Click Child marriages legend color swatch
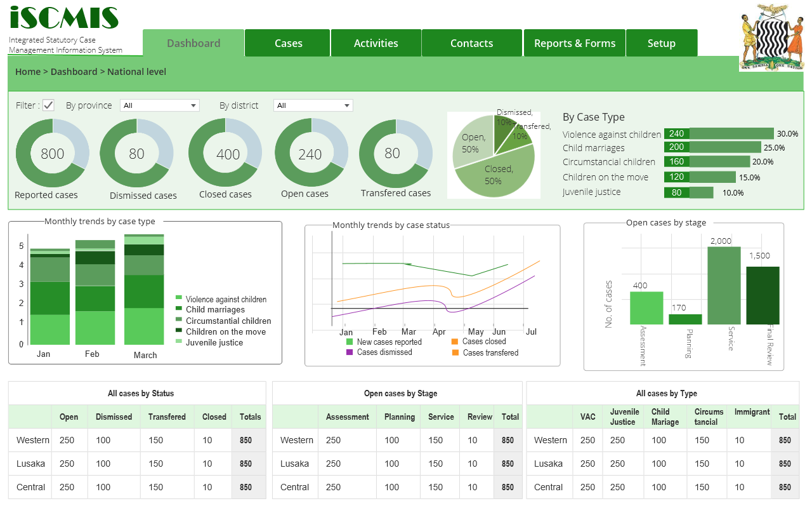Image resolution: width=812 pixels, height=508 pixels. (179, 309)
